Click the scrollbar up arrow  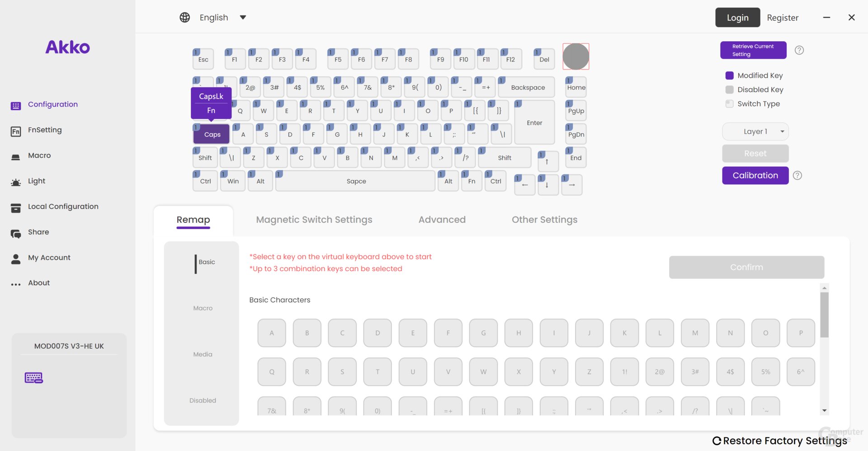(825, 288)
